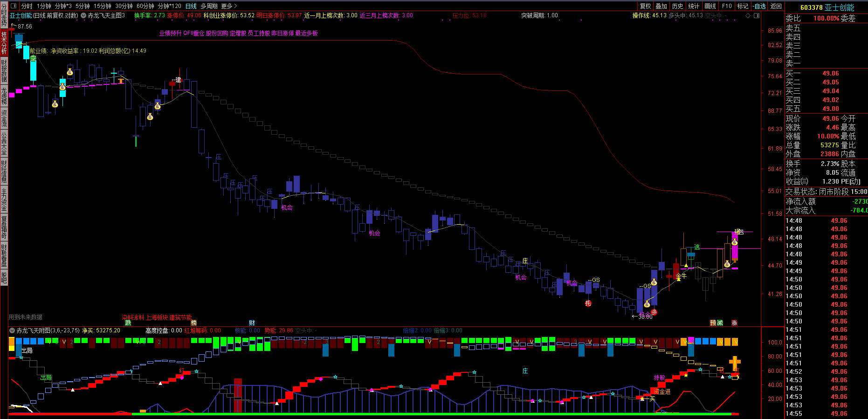Screen dimensions: 868x419
Task: Open the 龙虎榜 sidebar tab
Action: click(x=4, y=96)
